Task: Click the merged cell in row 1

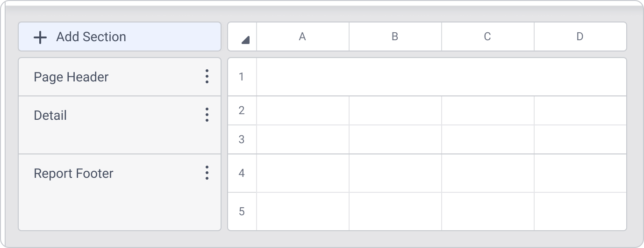Action: [441, 77]
